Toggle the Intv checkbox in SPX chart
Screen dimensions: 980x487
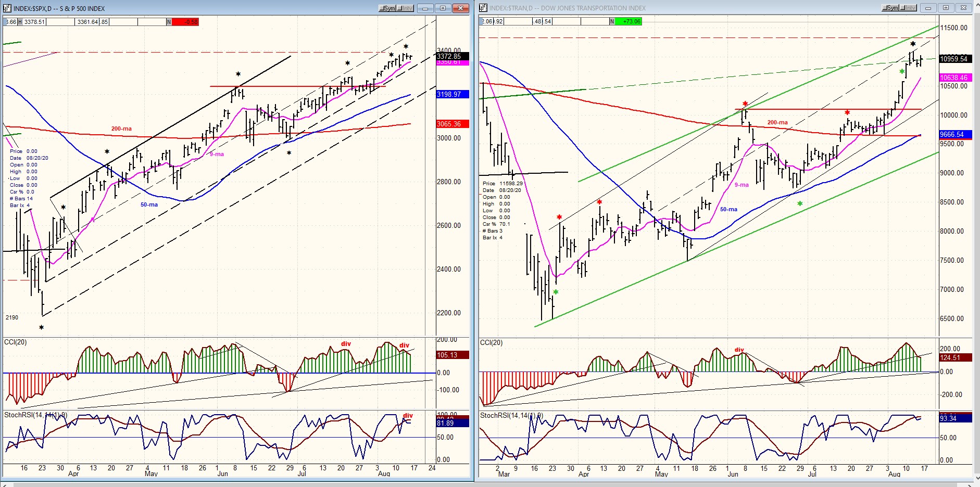click(x=405, y=8)
